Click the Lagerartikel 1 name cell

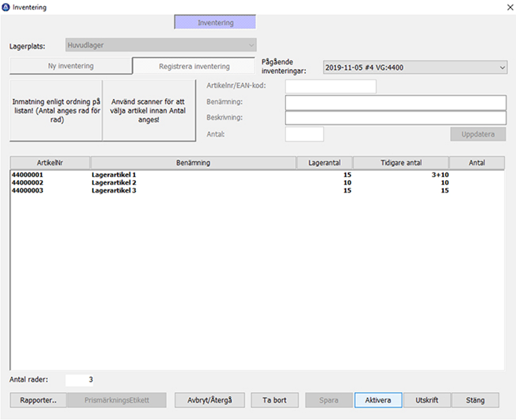click(x=114, y=175)
